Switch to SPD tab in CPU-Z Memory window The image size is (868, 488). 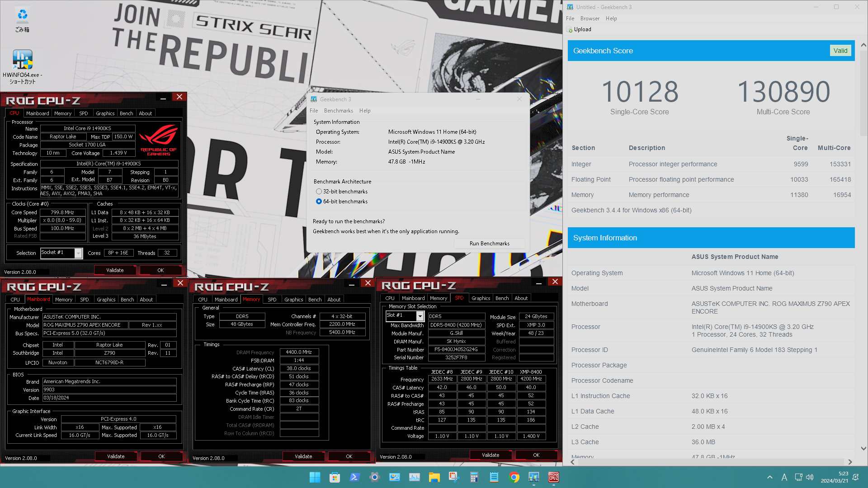(x=272, y=300)
